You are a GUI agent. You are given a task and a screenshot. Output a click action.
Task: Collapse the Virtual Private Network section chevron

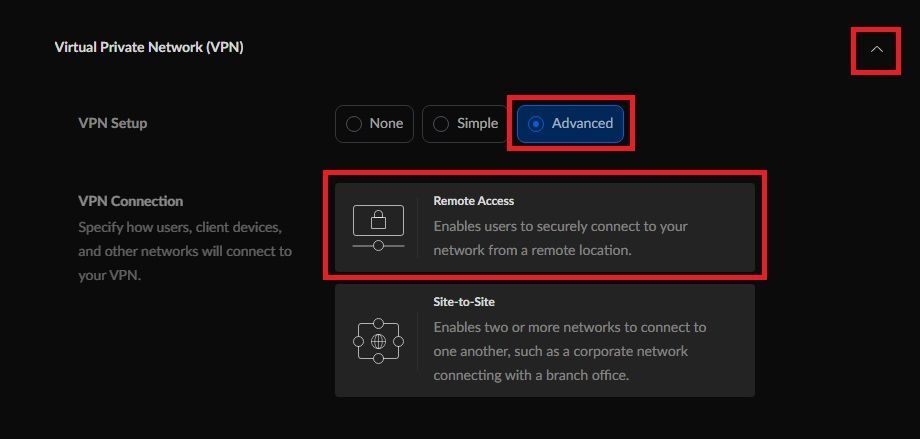[x=877, y=50]
